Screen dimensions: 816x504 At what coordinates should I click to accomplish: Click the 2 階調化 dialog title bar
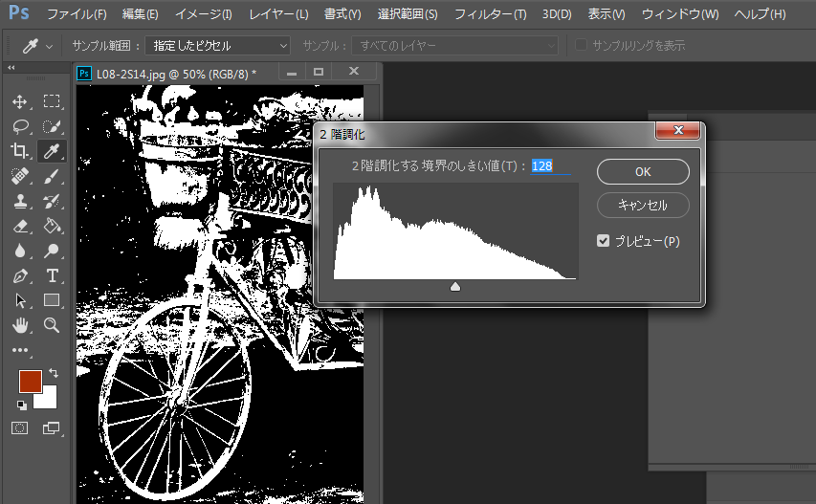click(484, 134)
